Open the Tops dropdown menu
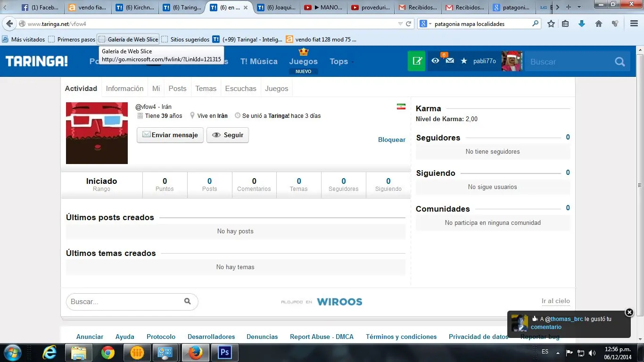Viewport: 644px width, 362px height. click(x=342, y=61)
